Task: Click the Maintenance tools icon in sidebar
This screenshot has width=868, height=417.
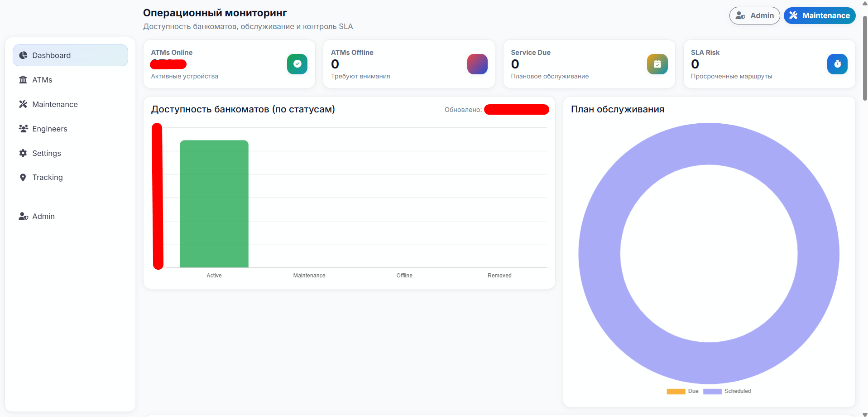Action: [x=23, y=104]
